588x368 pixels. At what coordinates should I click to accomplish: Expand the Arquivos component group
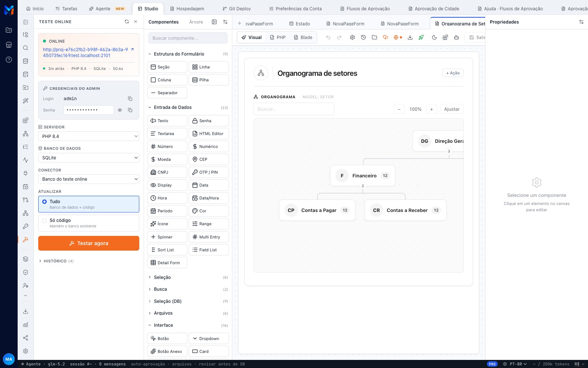point(188,313)
